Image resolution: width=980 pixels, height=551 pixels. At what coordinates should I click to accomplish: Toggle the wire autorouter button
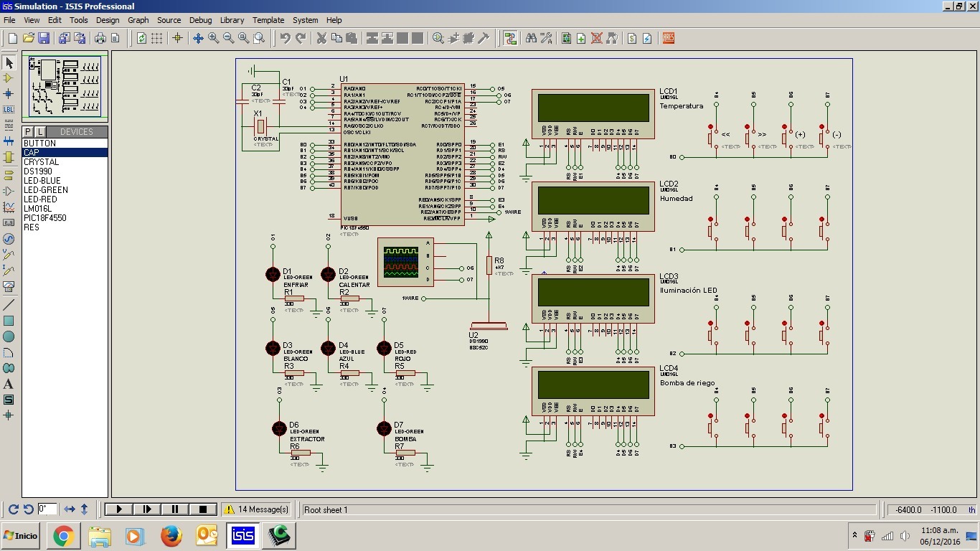point(510,38)
